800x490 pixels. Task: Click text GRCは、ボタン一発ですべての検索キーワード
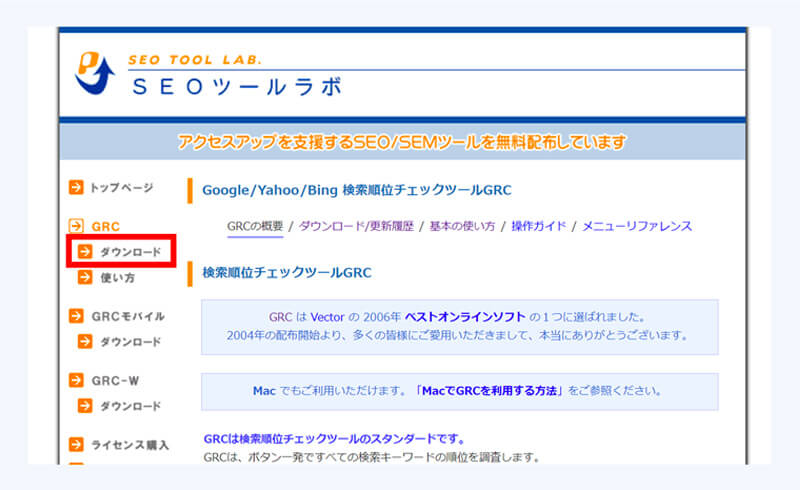pos(371,457)
